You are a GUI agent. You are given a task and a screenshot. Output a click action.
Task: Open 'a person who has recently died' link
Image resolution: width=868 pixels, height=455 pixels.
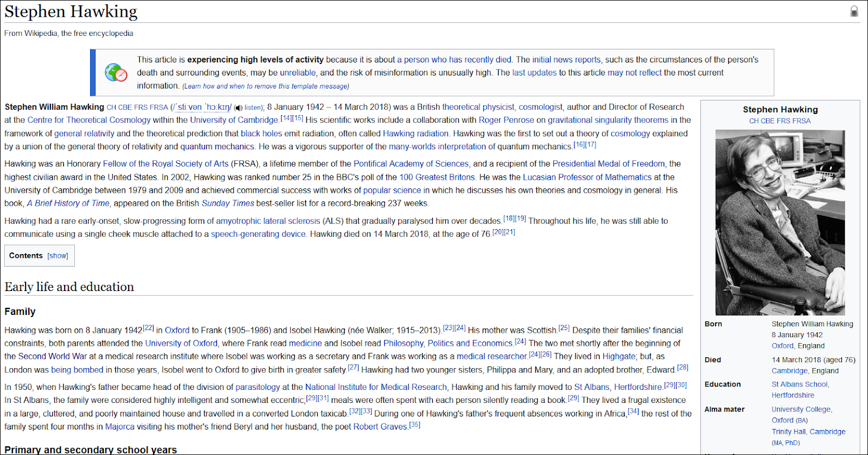(x=454, y=60)
